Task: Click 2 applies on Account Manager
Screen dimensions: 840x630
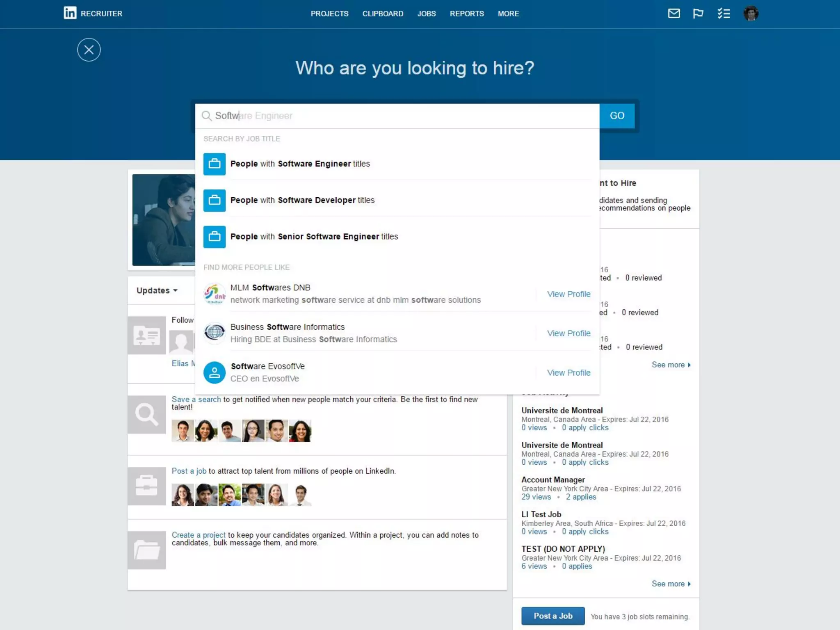Action: click(581, 497)
